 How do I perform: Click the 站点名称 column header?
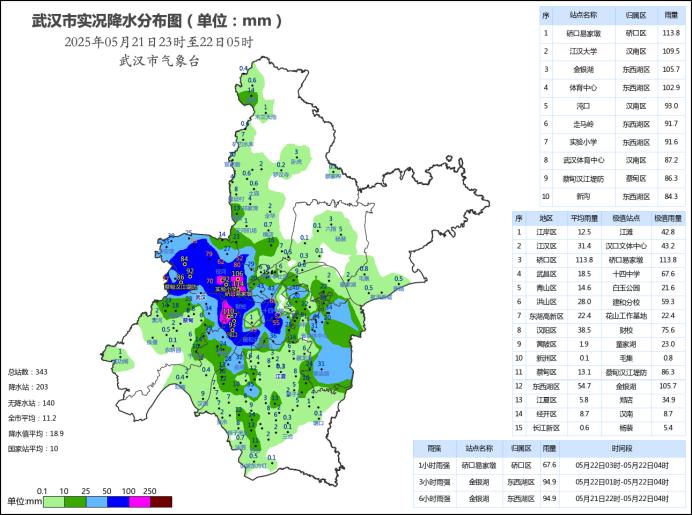click(584, 15)
